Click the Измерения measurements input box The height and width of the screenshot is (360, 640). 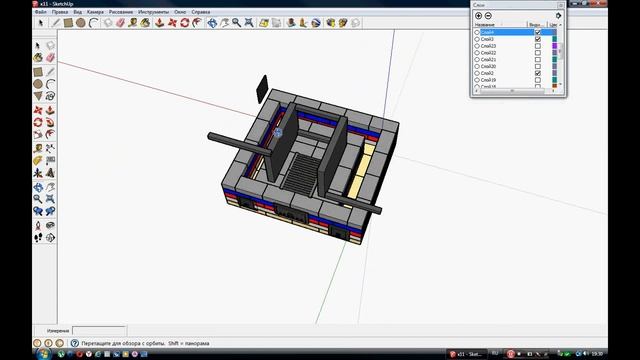coord(99,331)
